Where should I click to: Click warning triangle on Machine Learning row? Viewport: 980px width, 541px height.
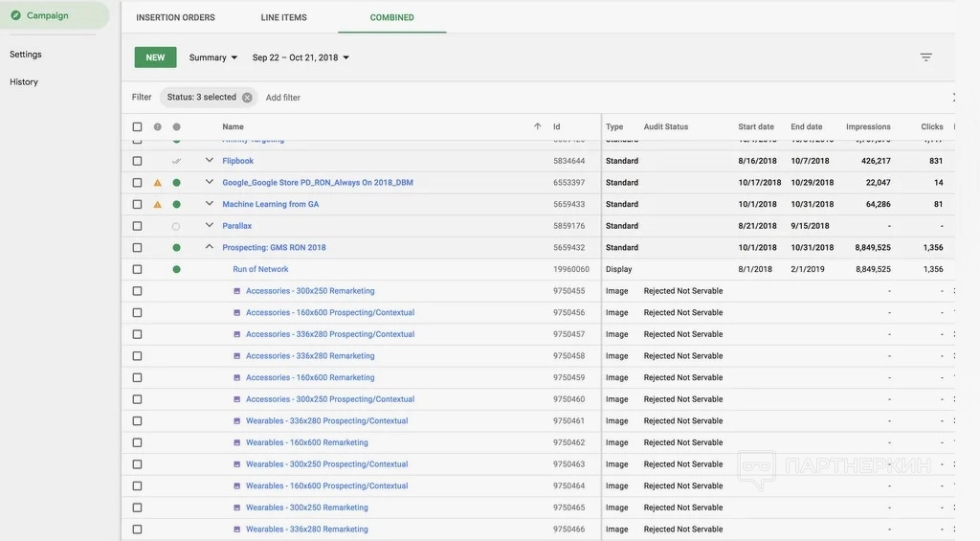tap(158, 205)
